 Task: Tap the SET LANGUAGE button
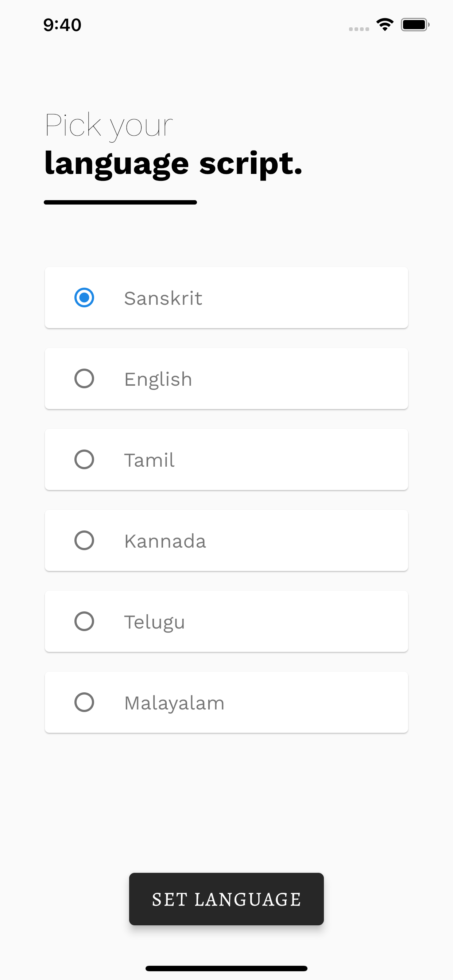click(226, 899)
